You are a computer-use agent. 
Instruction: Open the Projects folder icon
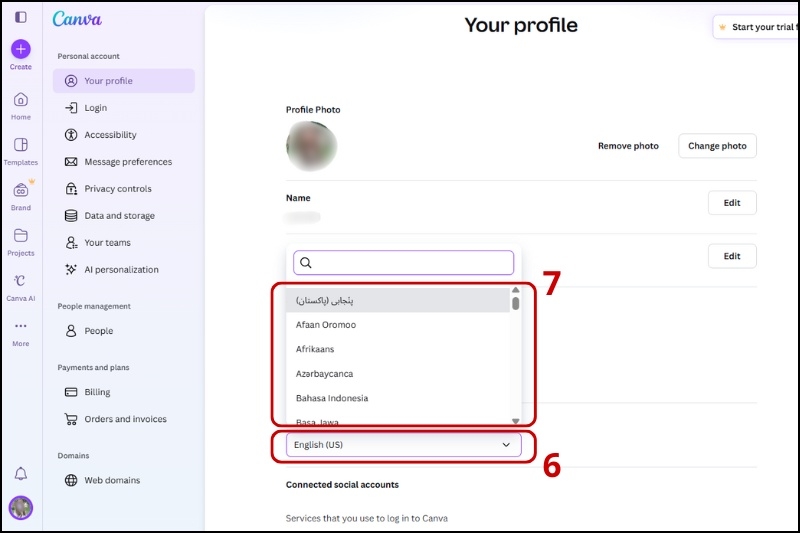pos(20,236)
